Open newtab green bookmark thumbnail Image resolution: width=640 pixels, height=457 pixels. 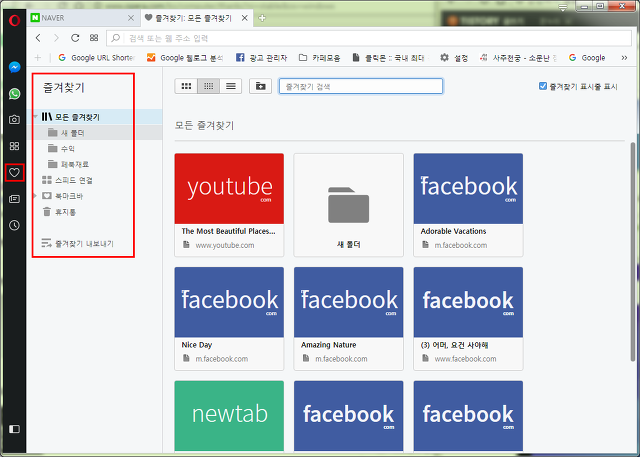tap(229, 416)
